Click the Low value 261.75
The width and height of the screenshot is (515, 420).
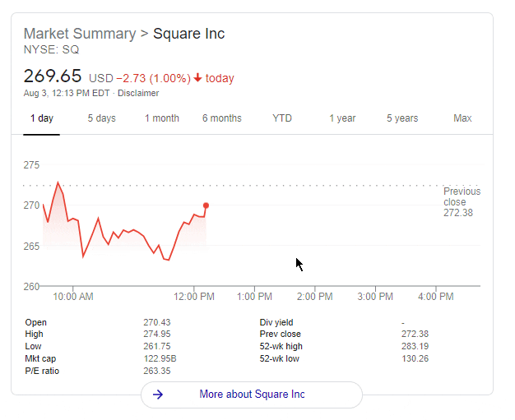tap(157, 346)
